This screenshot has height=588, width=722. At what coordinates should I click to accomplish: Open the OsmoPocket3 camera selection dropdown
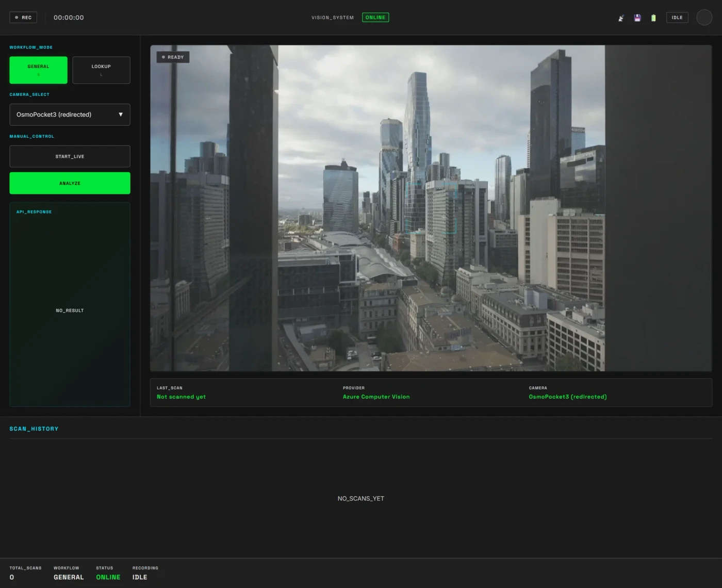(x=70, y=115)
